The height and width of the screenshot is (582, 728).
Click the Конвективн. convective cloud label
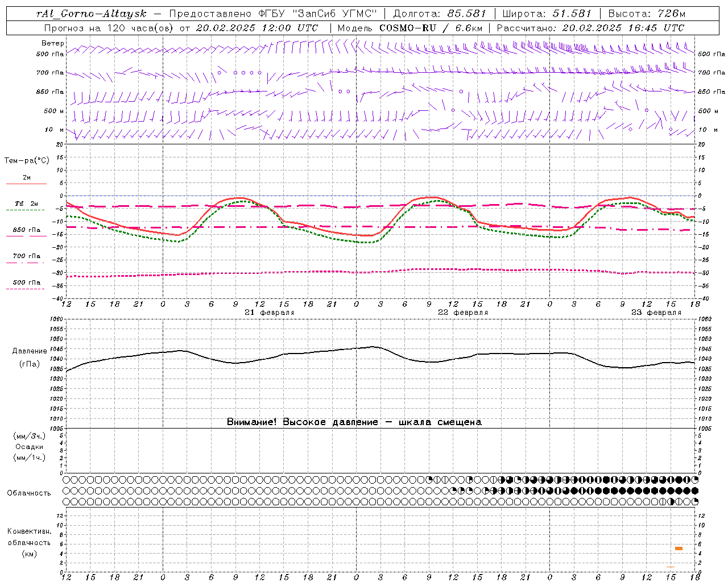(29, 531)
